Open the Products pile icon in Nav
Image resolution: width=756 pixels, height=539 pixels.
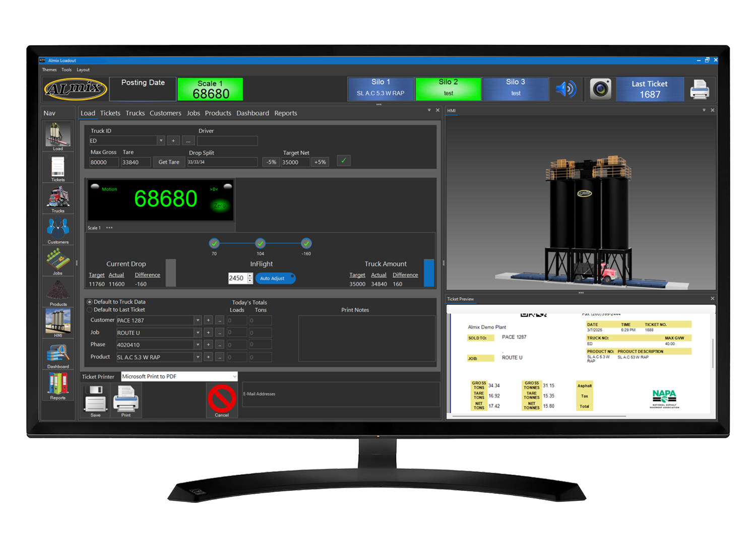pyautogui.click(x=58, y=291)
